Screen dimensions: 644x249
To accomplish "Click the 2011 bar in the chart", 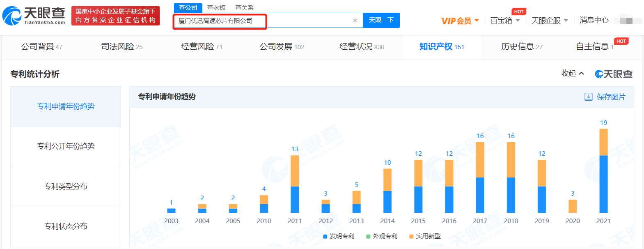I will (x=295, y=184).
